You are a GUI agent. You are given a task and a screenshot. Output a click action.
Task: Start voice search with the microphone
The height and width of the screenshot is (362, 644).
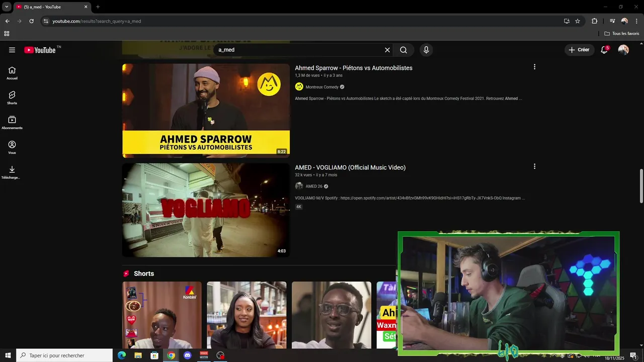point(426,50)
